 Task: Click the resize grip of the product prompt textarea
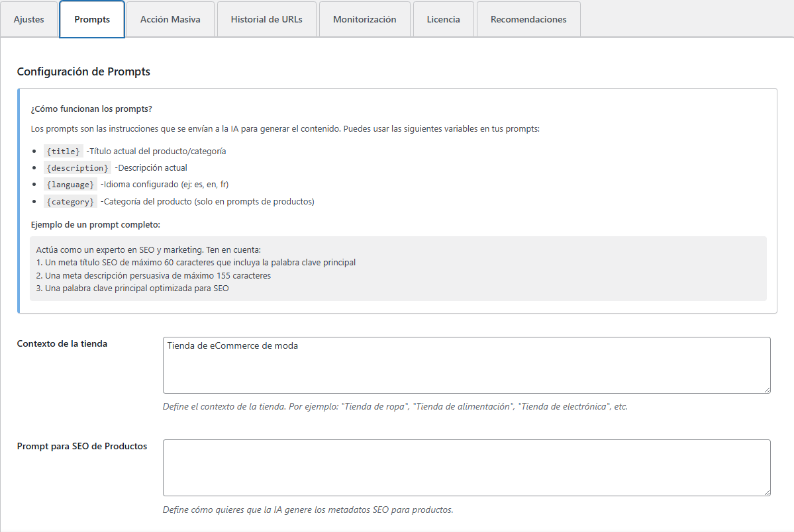767,492
